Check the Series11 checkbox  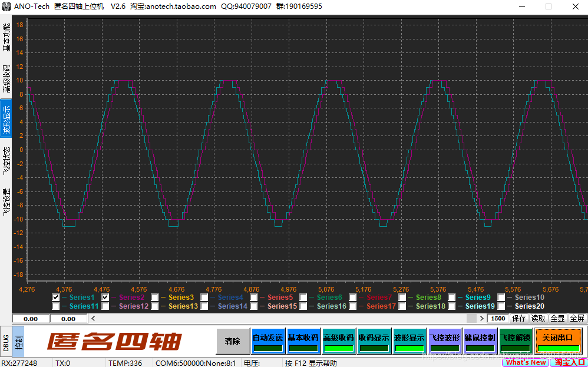pos(55,306)
